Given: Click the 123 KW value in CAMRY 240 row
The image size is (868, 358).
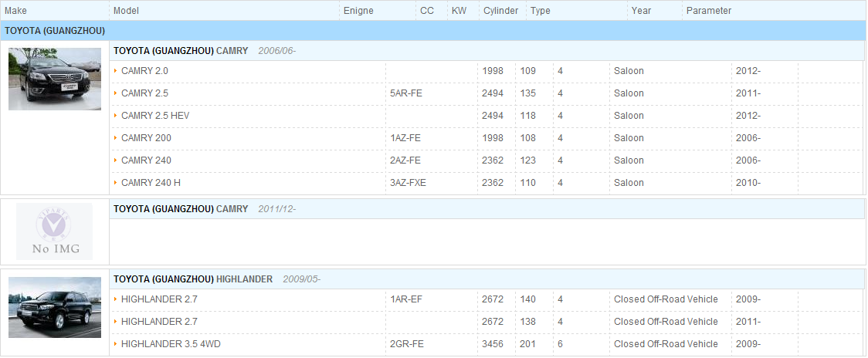Looking at the screenshot, I should tap(527, 160).
